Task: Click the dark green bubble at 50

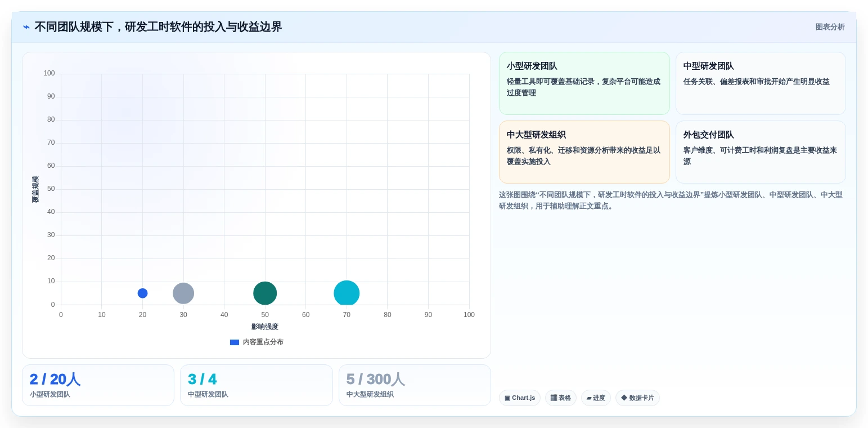Action: pos(265,293)
